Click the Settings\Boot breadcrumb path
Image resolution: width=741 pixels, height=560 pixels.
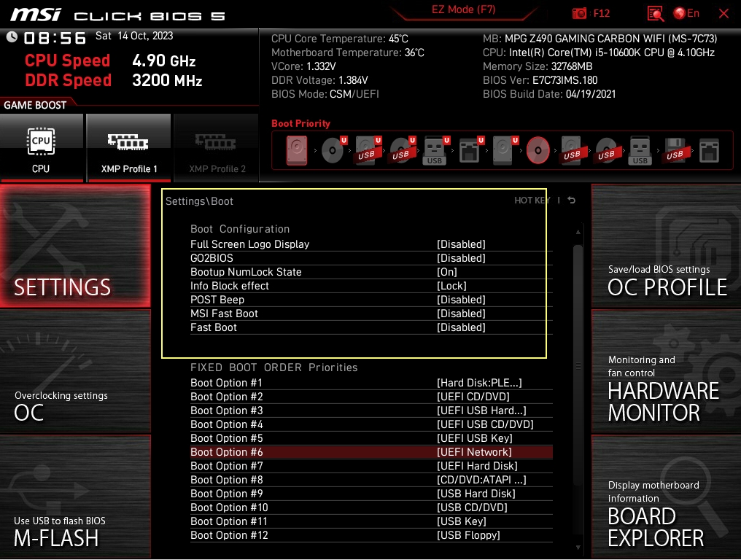[199, 201]
